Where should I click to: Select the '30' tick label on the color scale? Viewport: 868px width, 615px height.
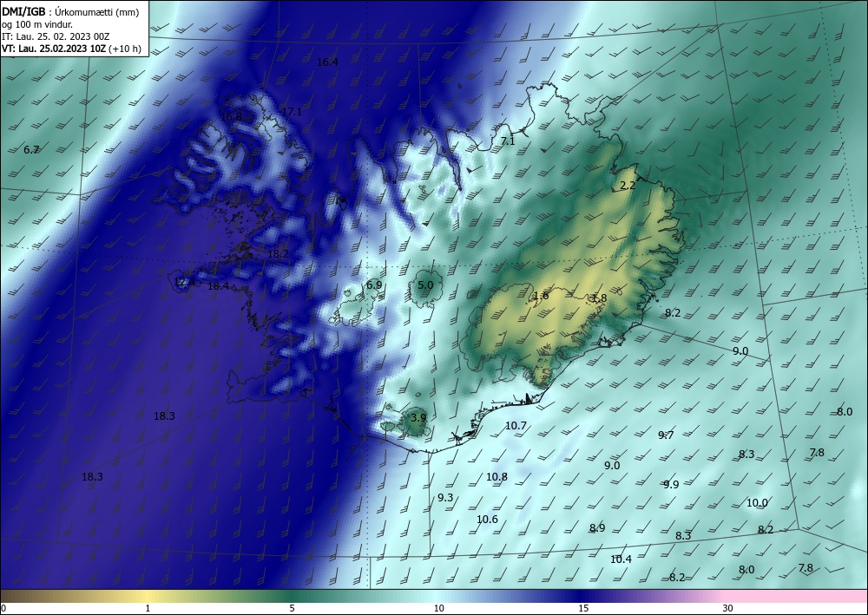point(728,609)
